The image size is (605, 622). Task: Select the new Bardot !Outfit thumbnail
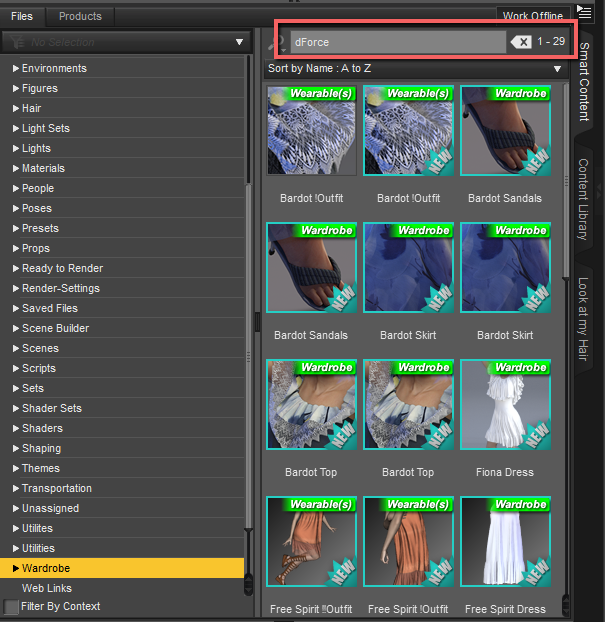click(x=408, y=131)
